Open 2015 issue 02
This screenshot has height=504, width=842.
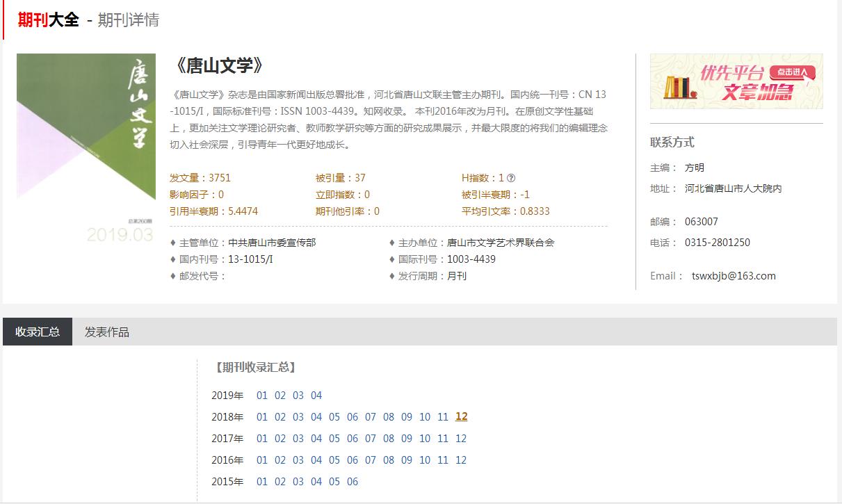coord(280,482)
